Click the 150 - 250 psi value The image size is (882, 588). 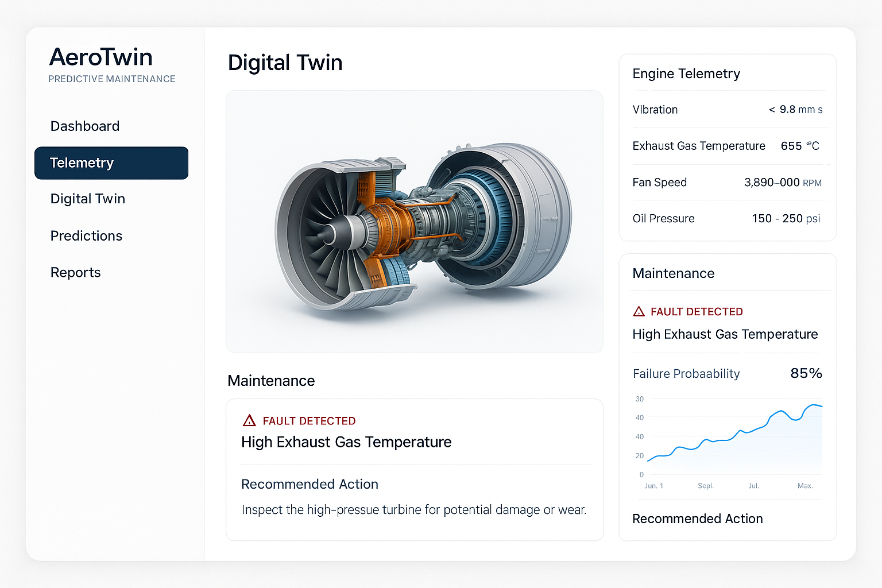tap(786, 219)
